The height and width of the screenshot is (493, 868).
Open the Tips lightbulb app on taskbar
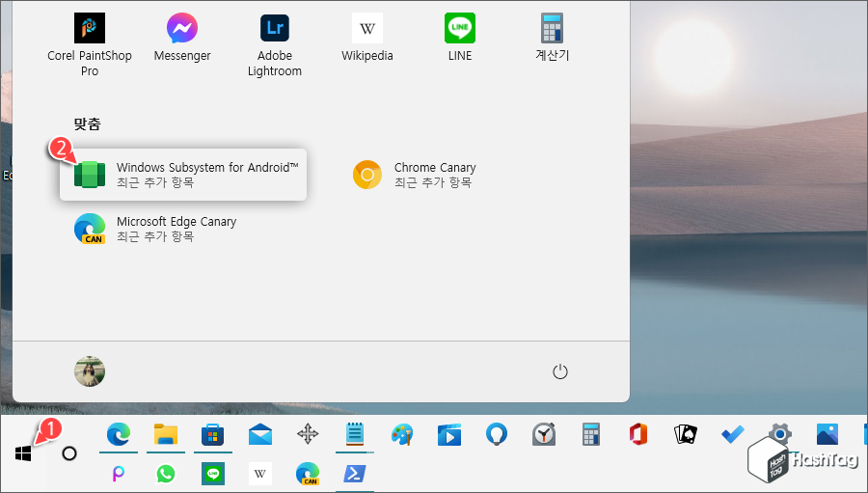click(497, 434)
